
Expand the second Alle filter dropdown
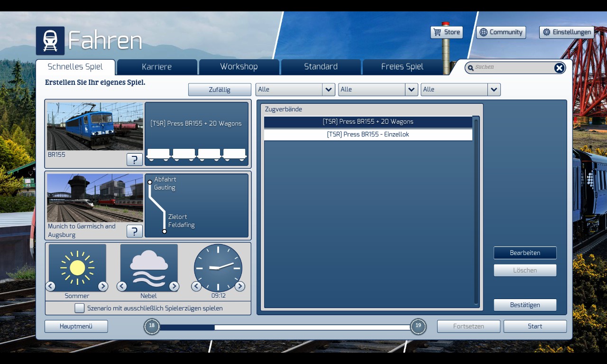(412, 90)
